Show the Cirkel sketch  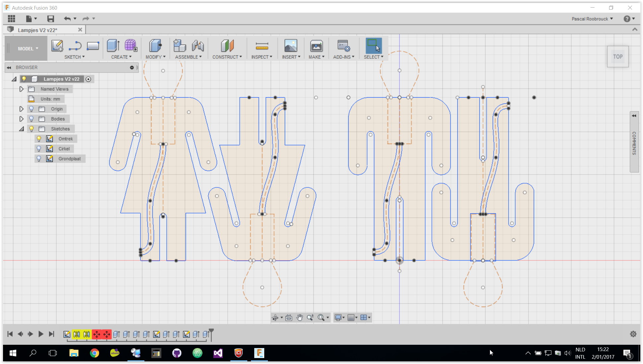pos(39,149)
